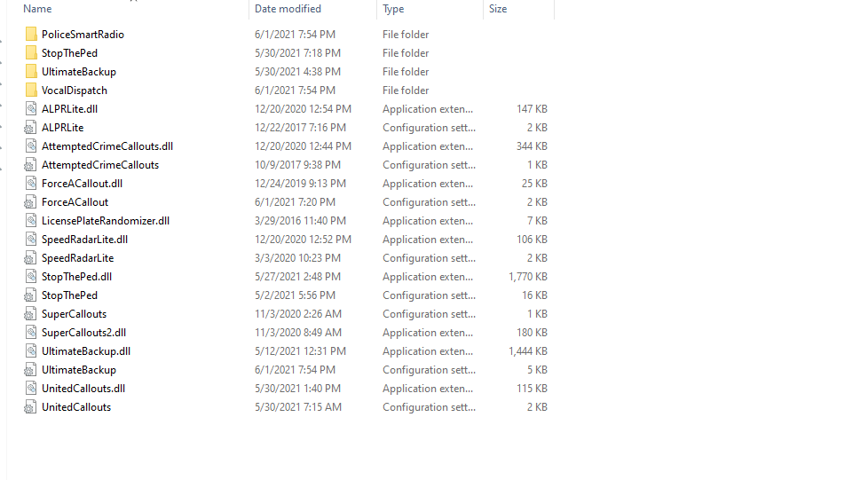Select the StopThePed.dll file name

pyautogui.click(x=76, y=277)
